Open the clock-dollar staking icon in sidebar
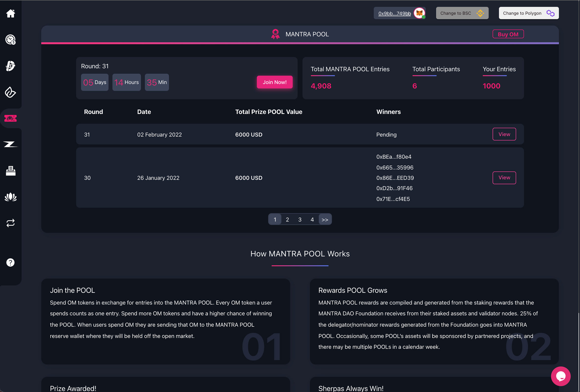Screen dimensions: 580x392 click(11, 40)
